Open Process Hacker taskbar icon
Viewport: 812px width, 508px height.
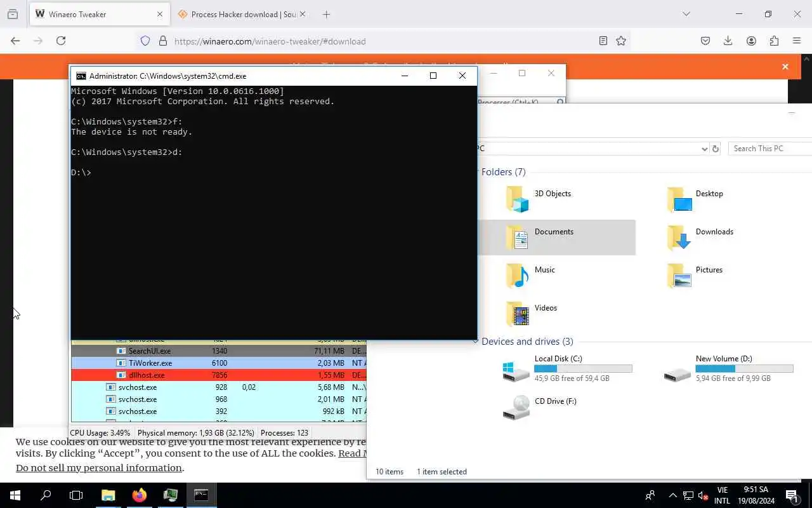(x=170, y=495)
